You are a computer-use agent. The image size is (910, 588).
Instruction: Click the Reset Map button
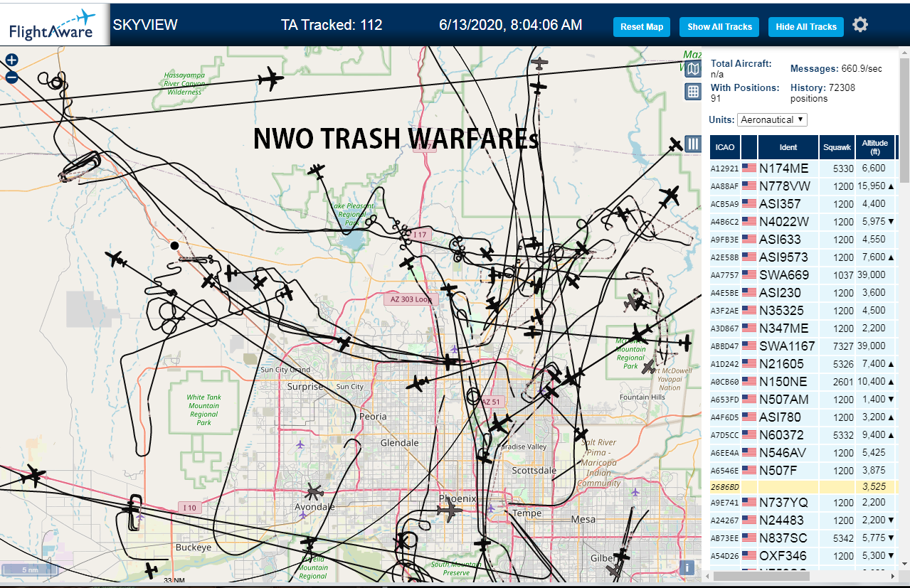pyautogui.click(x=642, y=27)
